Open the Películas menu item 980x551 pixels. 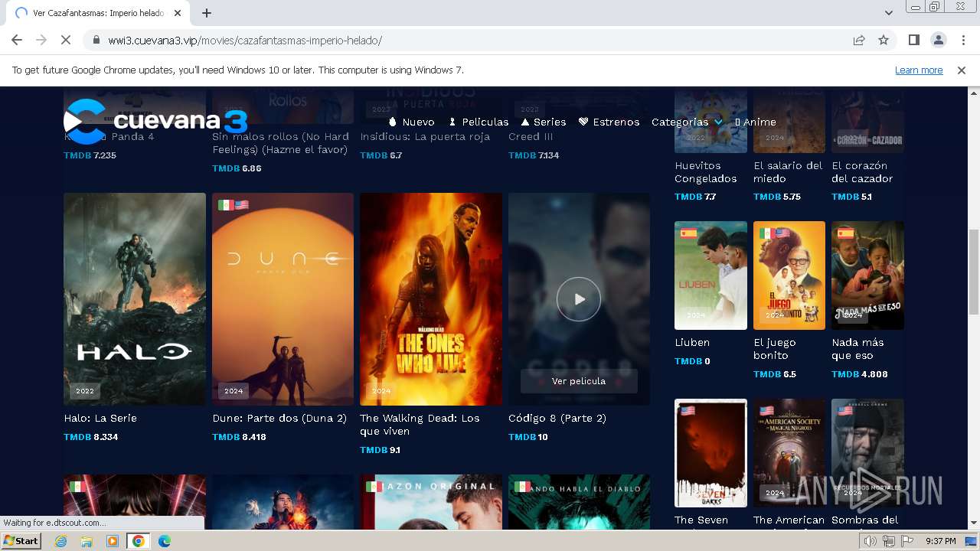(x=479, y=122)
